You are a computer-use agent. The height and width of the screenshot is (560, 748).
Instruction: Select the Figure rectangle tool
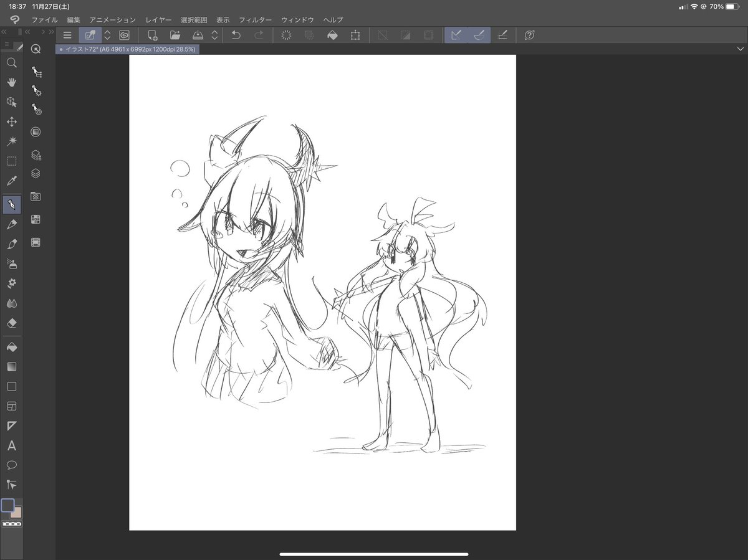(x=11, y=386)
